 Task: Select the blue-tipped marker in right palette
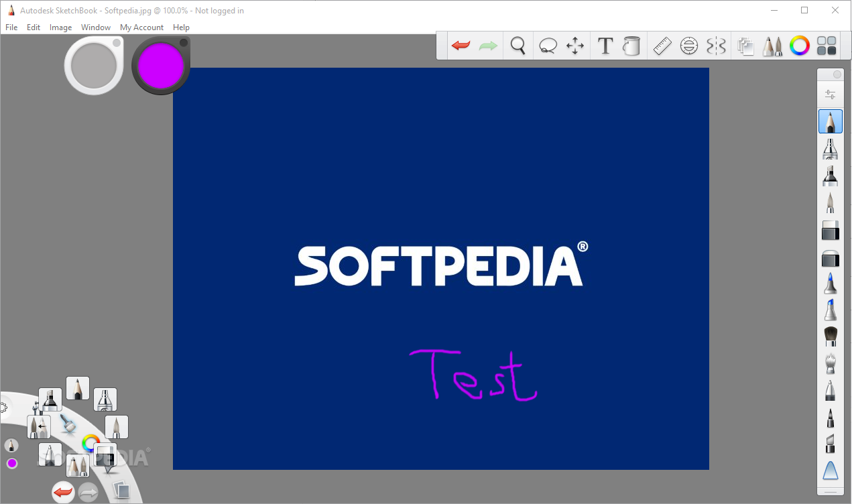point(831,310)
